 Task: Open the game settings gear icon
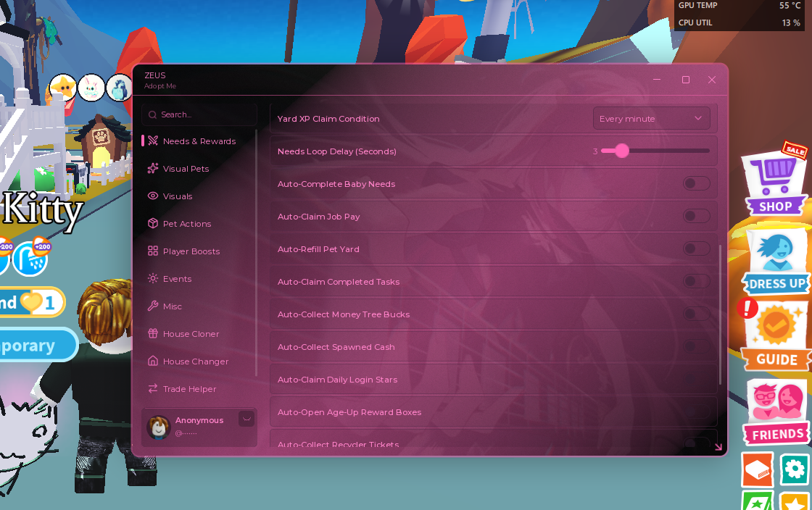pos(795,469)
